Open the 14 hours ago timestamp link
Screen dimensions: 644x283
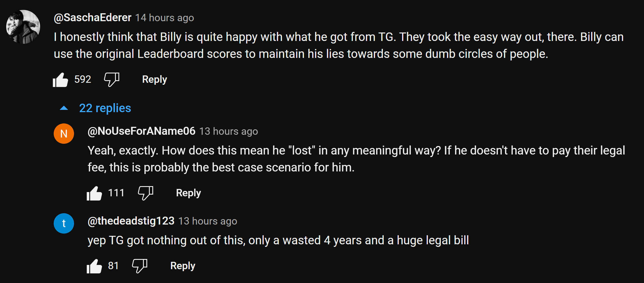(x=164, y=18)
